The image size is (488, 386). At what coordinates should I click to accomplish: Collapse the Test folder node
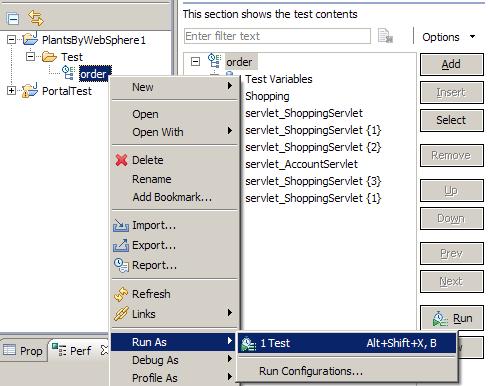click(x=30, y=56)
